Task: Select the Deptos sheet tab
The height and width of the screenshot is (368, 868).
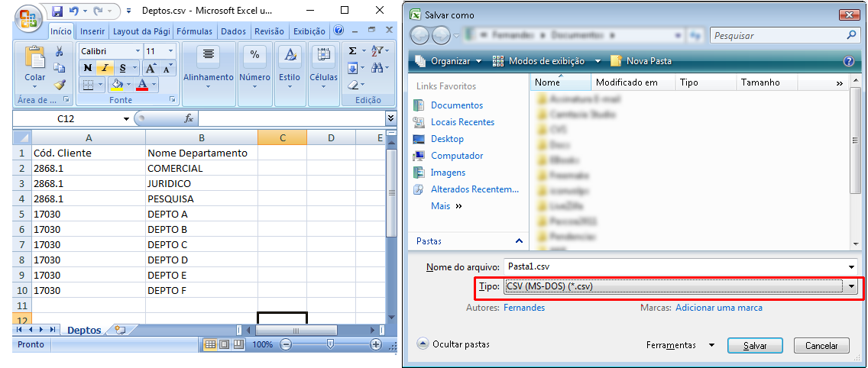Action: 84,331
